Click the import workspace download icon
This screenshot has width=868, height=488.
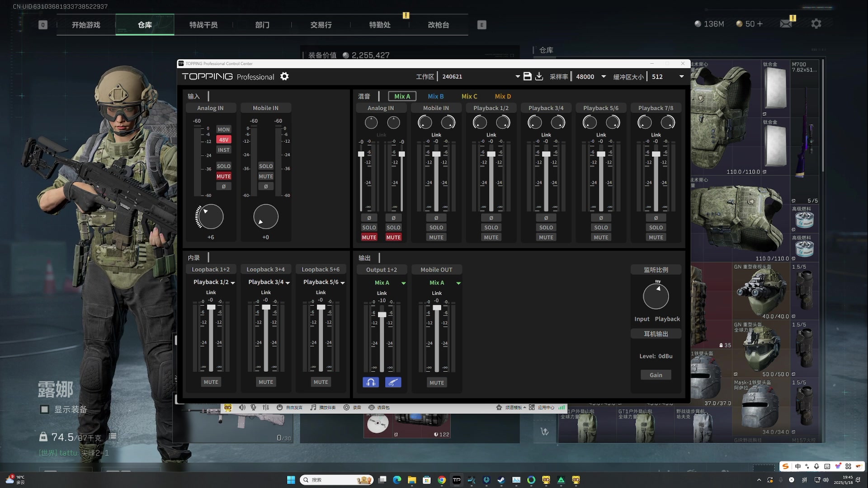pyautogui.click(x=539, y=76)
